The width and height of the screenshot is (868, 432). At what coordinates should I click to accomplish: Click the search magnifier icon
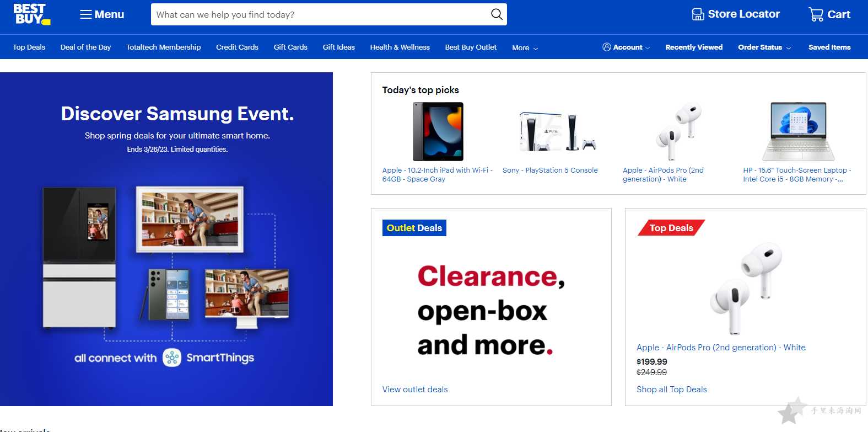pyautogui.click(x=497, y=14)
